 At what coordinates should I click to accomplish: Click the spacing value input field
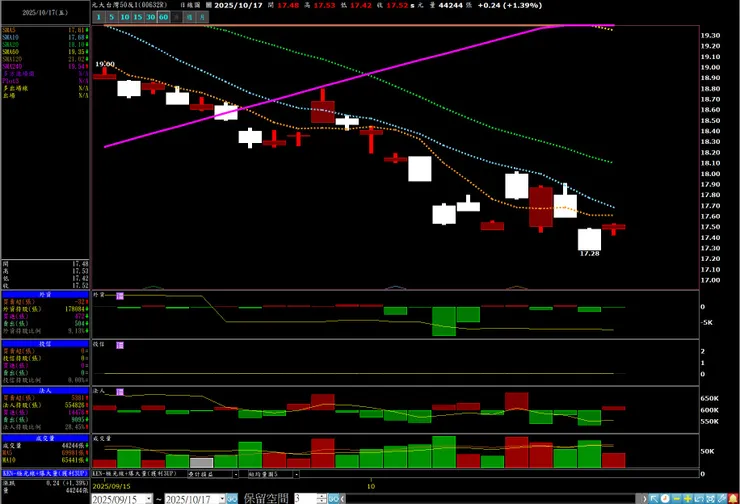tap(305, 498)
